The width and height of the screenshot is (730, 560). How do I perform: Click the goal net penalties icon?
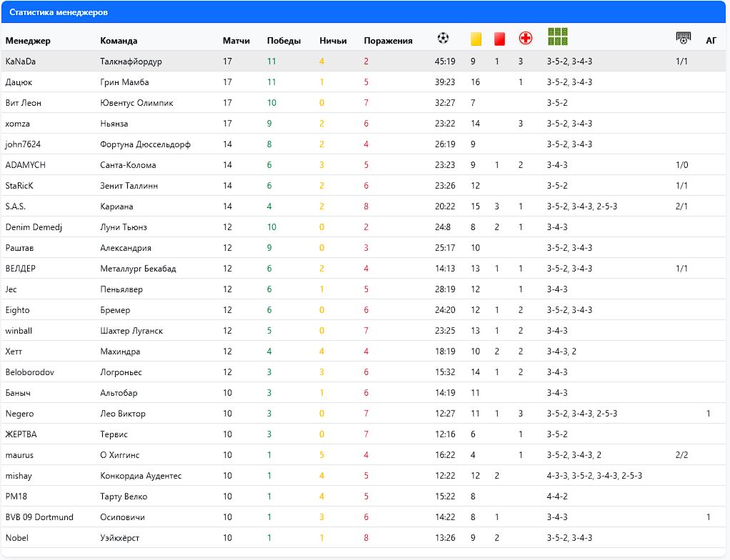point(683,38)
